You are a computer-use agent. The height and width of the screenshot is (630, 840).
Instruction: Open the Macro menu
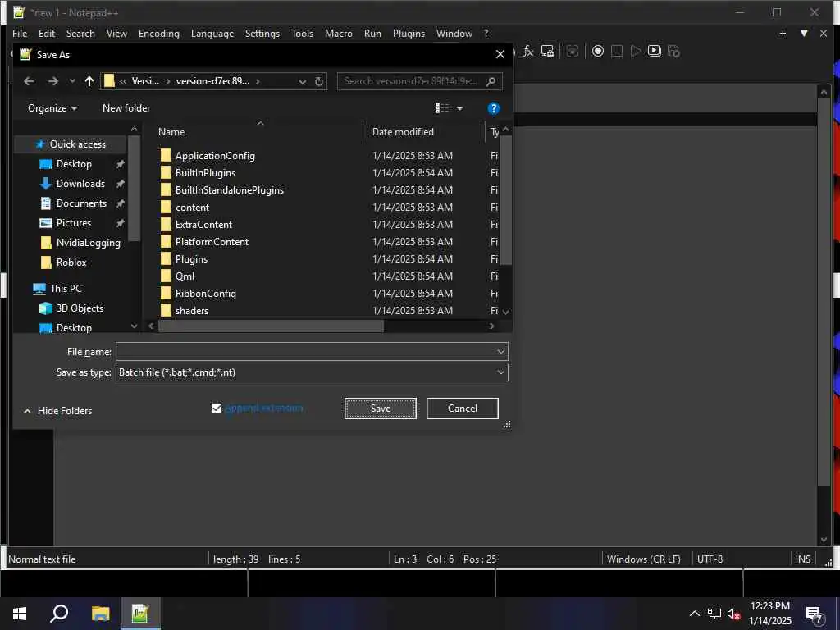(x=339, y=33)
